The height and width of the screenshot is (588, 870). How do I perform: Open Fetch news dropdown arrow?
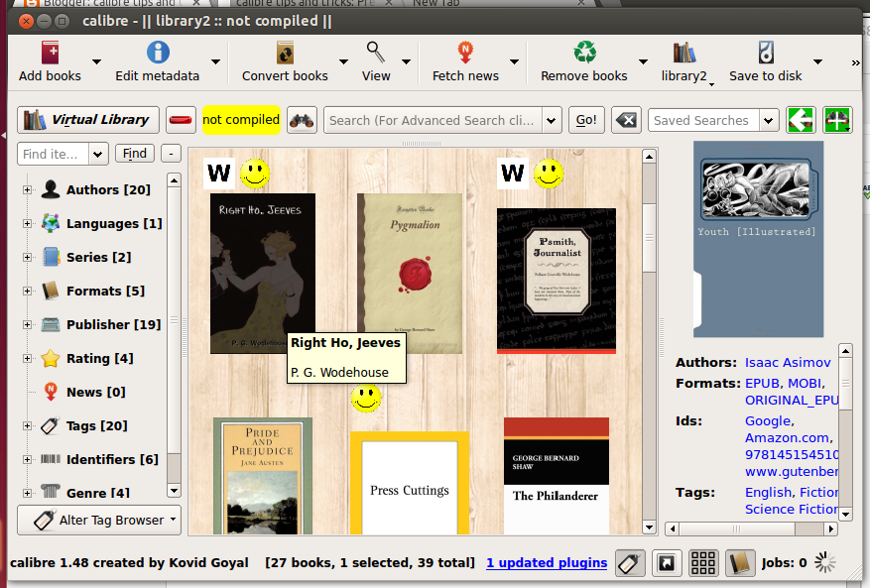[514, 61]
